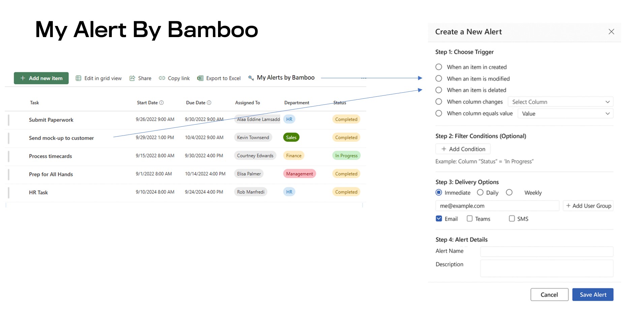Click the 9/15/2022 8:00 AM start date
This screenshot has width=644, height=325.
tap(155, 155)
